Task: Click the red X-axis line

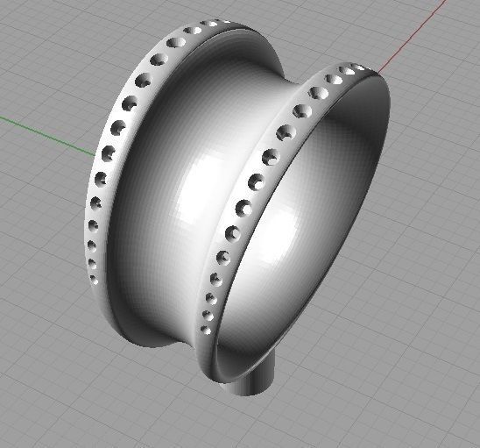Action: 413,37
